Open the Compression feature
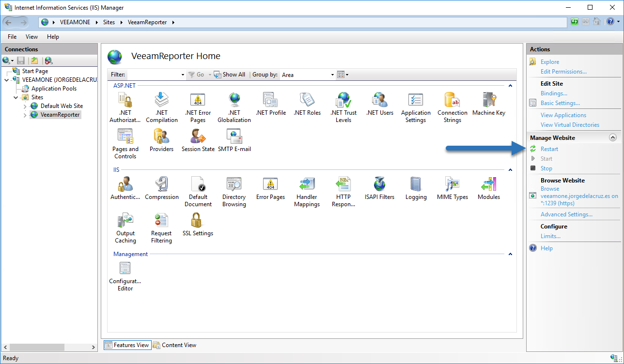Image resolution: width=624 pixels, height=364 pixels. [162, 188]
